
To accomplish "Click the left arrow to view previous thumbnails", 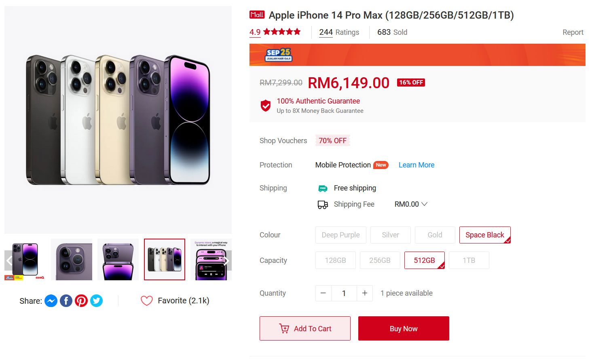I will [9, 260].
